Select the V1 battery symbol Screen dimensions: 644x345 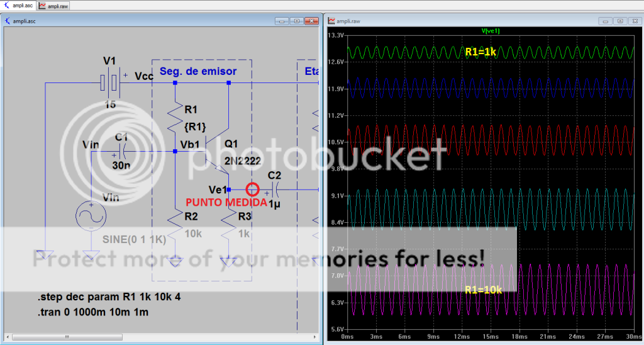coord(109,83)
